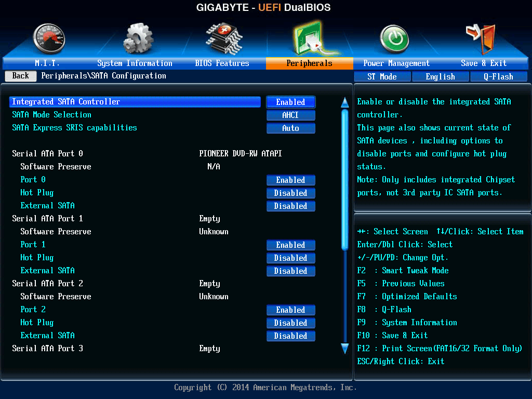Image resolution: width=532 pixels, height=399 pixels.
Task: Switch to the System Information tab
Action: [135, 63]
